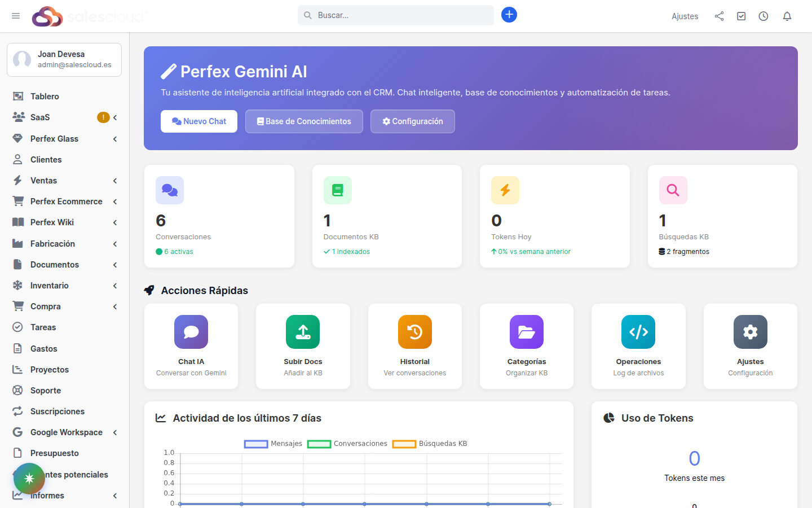The image size is (812, 508).
Task: Open the Suscripciones sidebar entry
Action: pos(58,411)
